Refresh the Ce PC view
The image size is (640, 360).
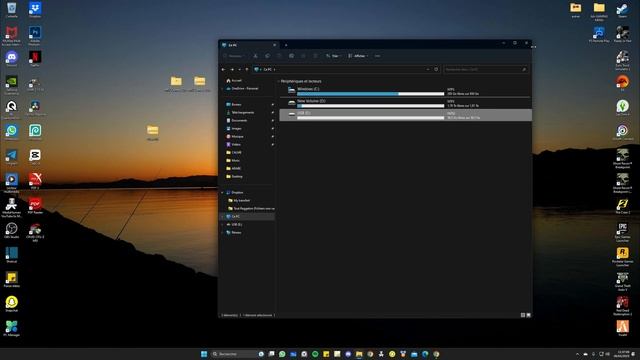(x=436, y=69)
